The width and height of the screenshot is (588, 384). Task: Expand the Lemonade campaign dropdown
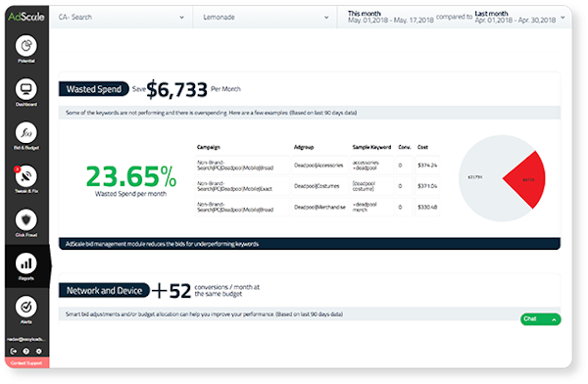click(x=266, y=18)
